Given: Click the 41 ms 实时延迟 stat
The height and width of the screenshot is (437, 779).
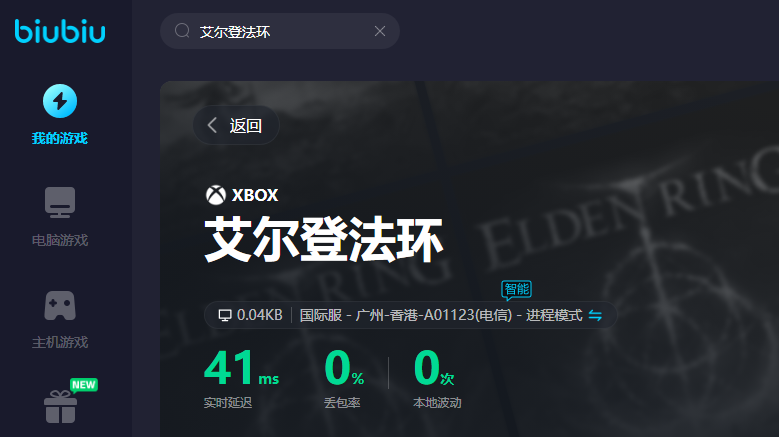Looking at the screenshot, I should click(241, 377).
